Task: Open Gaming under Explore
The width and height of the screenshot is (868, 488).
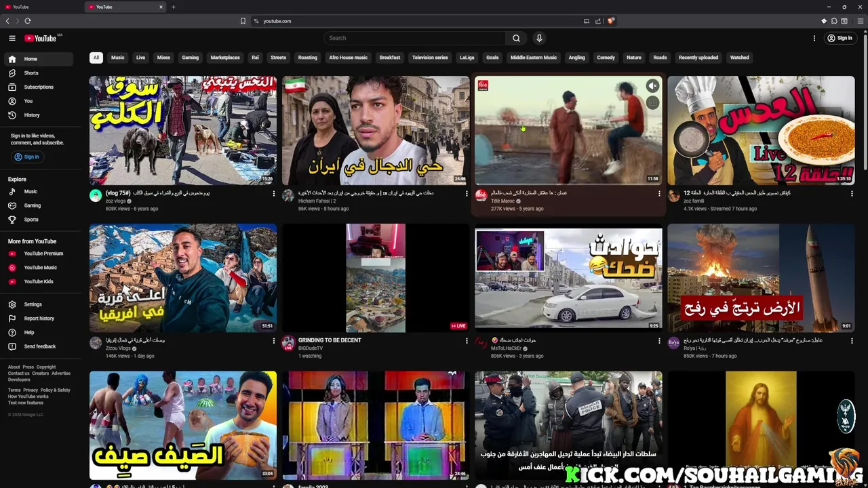Action: point(38,205)
